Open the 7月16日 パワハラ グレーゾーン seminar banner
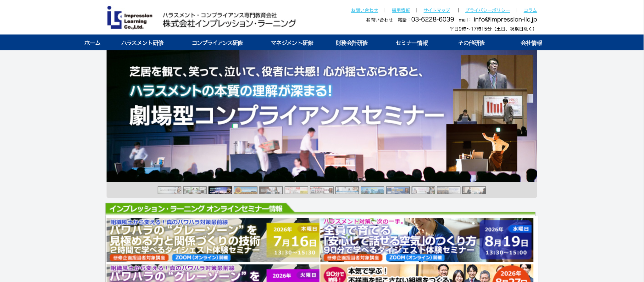The image size is (644, 282). click(x=213, y=240)
